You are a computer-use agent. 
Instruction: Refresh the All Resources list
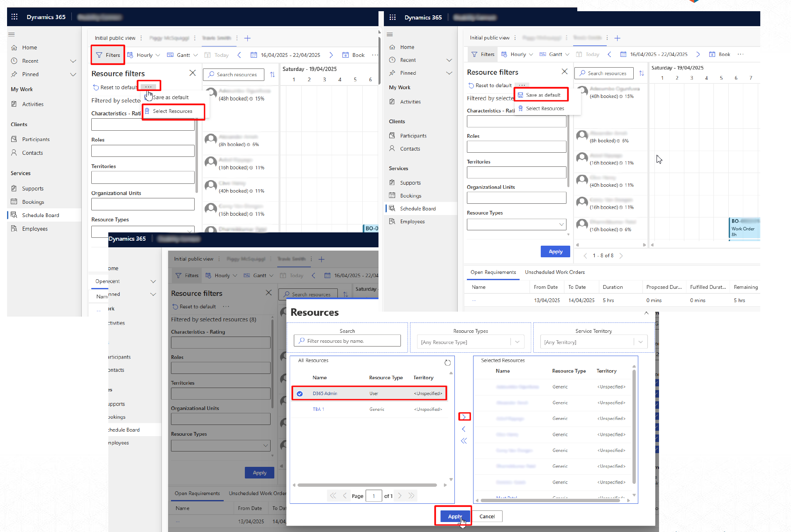tap(447, 363)
